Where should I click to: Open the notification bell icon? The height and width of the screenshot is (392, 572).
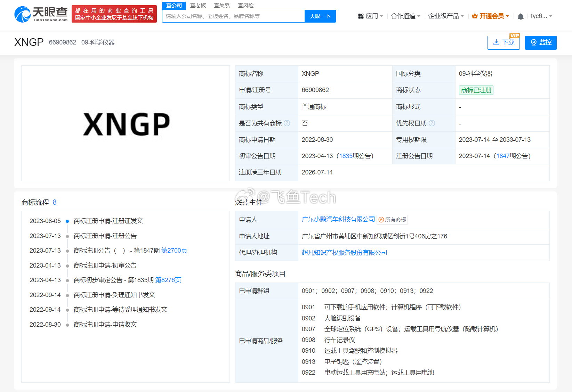point(521,16)
